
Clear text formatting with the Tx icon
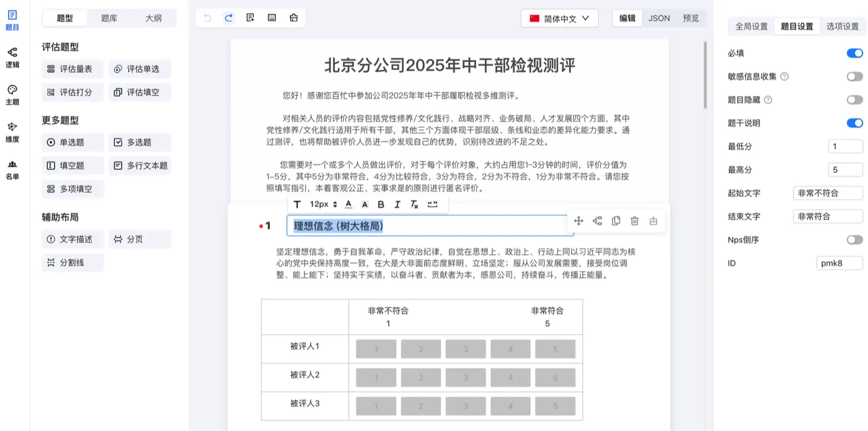pos(414,204)
